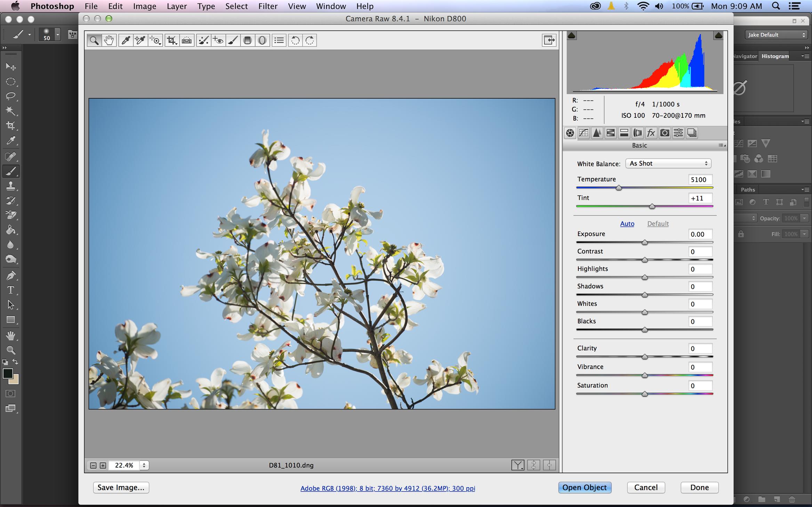Pick the Graduated Filter tool
The image size is (812, 507).
[x=248, y=40]
